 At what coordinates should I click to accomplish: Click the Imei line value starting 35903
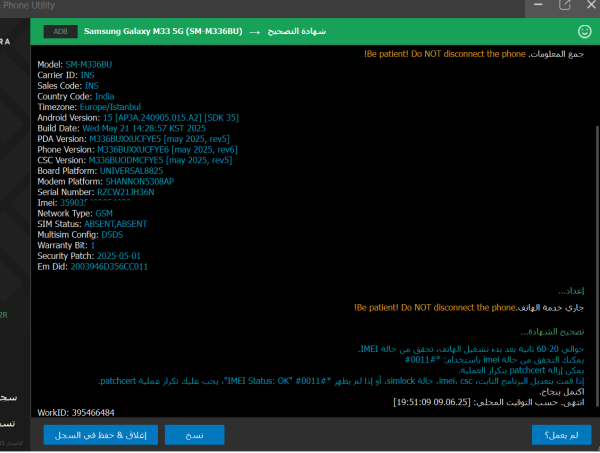pyautogui.click(x=95, y=203)
